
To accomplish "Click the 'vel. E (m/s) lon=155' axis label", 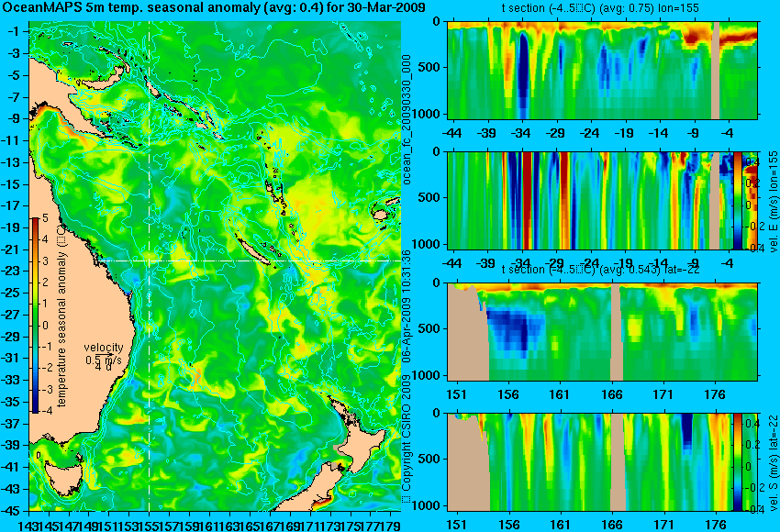I will tap(773, 202).
